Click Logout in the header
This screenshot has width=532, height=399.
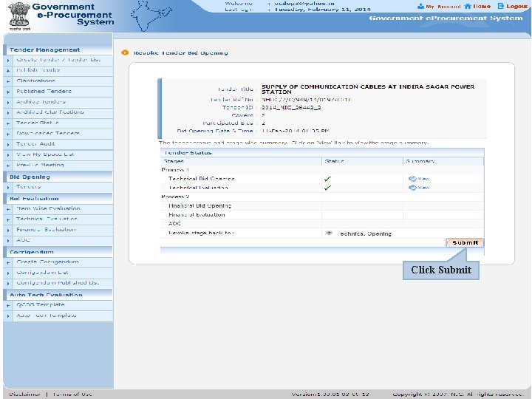(x=516, y=7)
